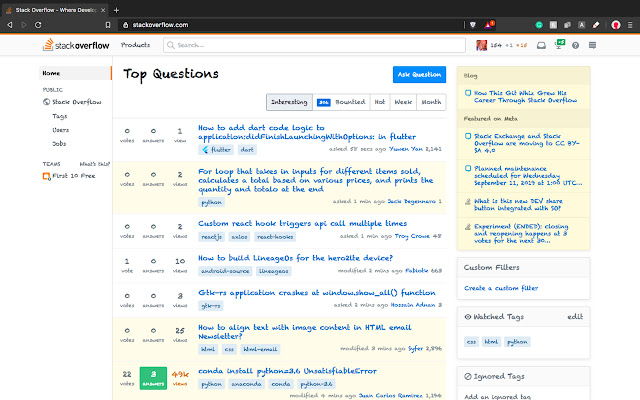Open Custom react hook triggers api question

coord(302,224)
